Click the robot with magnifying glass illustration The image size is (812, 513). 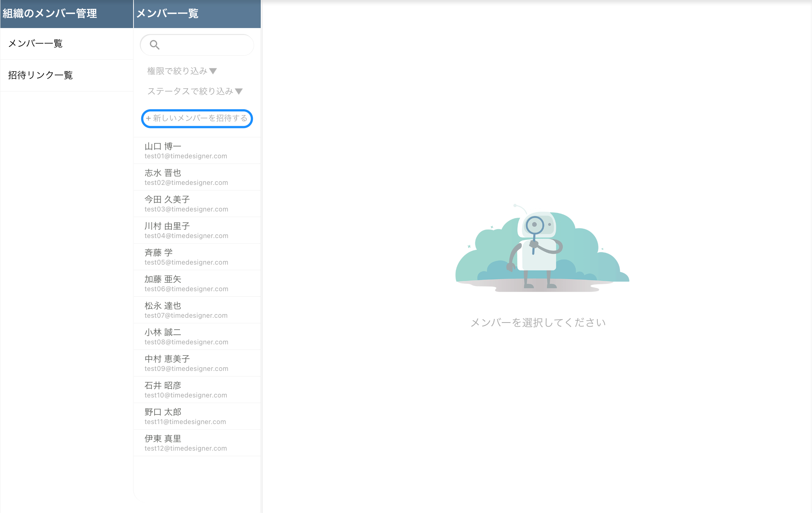point(538,248)
